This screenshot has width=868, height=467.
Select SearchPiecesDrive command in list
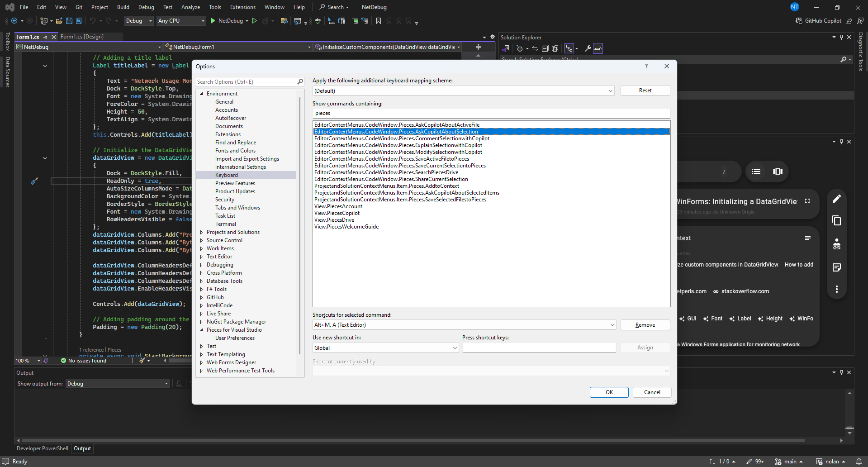[x=386, y=172]
